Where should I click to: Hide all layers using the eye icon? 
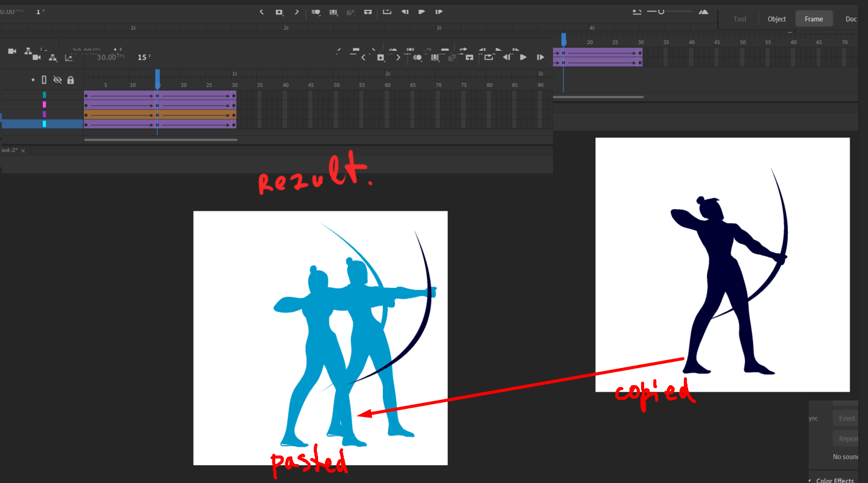click(57, 79)
